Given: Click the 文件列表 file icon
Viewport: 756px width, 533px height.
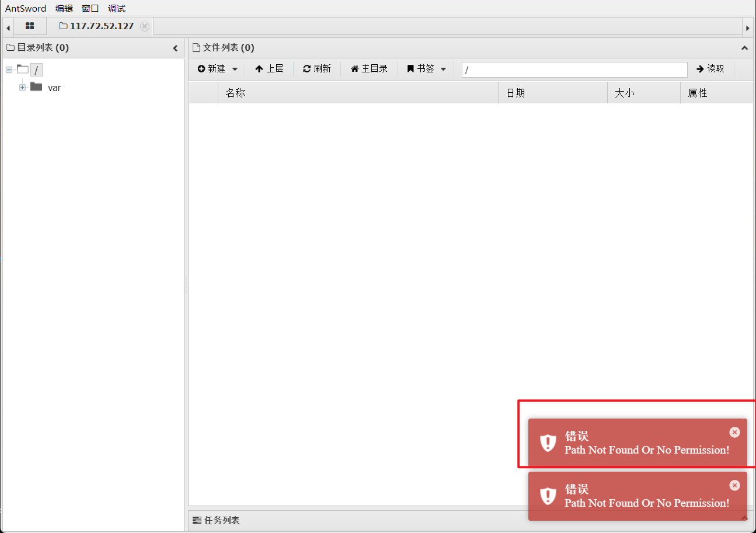Looking at the screenshot, I should pos(196,48).
